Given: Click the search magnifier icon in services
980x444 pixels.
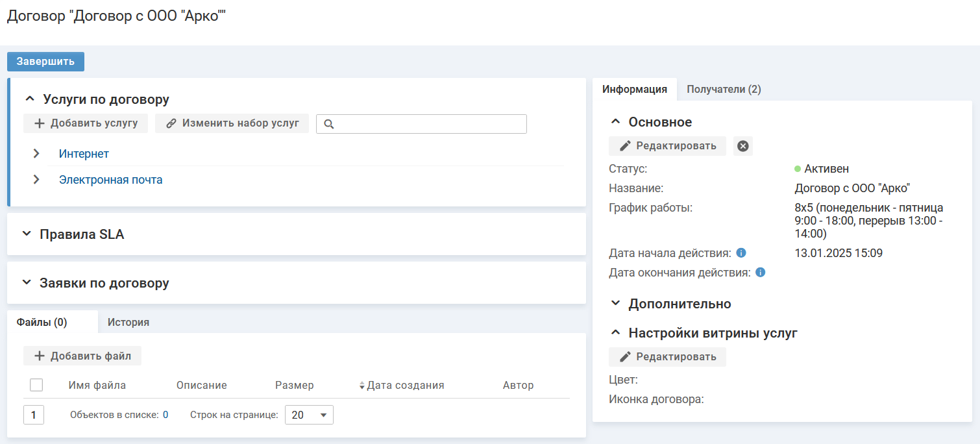Looking at the screenshot, I should point(328,124).
